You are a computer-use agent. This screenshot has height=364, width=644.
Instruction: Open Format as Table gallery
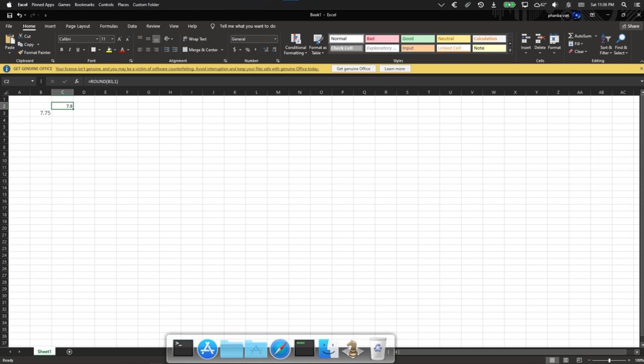[318, 45]
